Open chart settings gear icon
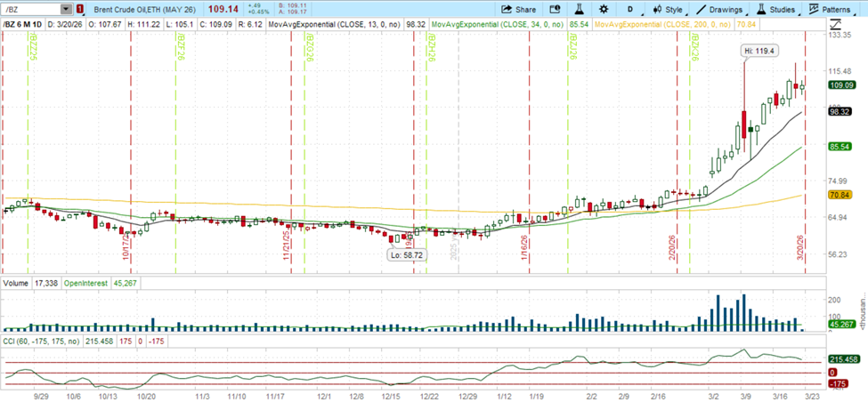The height and width of the screenshot is (402, 868). [x=603, y=9]
